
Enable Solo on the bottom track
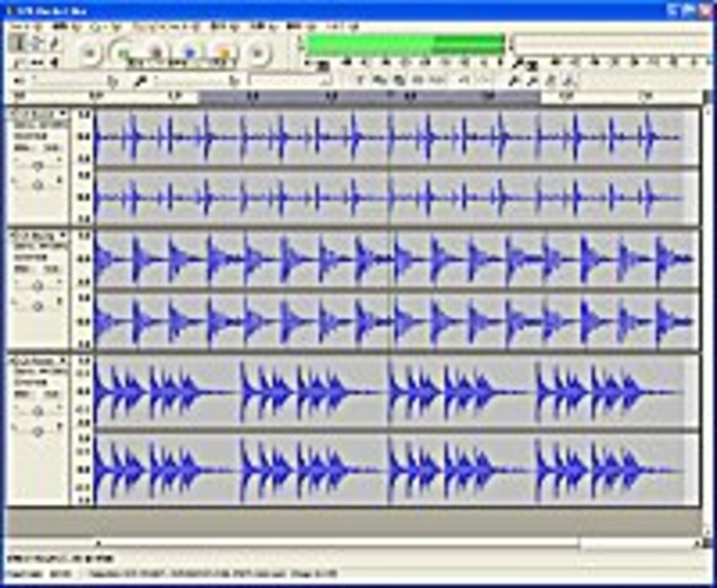(48, 394)
